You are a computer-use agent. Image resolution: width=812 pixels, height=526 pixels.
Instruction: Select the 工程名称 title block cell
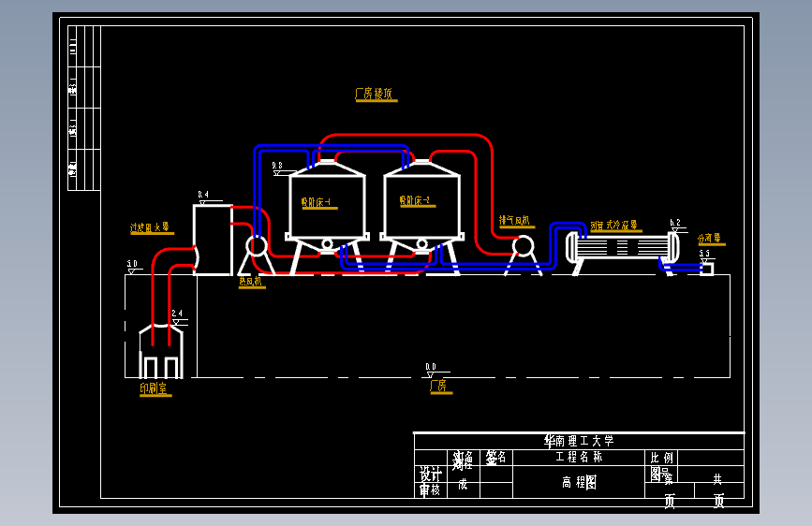point(579,457)
